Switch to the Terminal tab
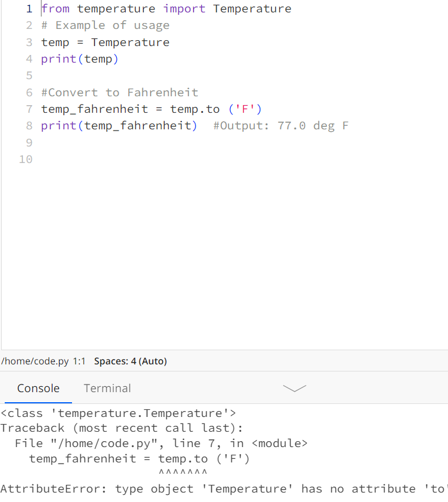This screenshot has width=448, height=502. coord(107,388)
